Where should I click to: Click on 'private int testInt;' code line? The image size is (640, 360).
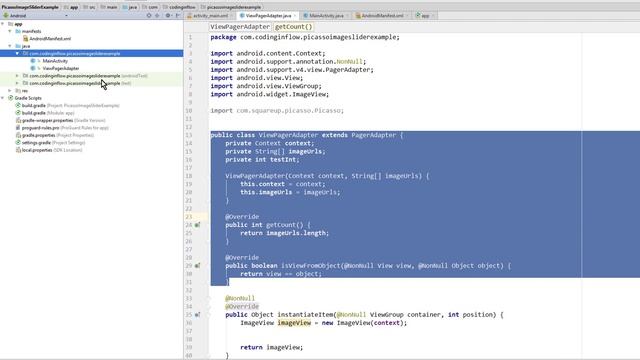click(262, 160)
